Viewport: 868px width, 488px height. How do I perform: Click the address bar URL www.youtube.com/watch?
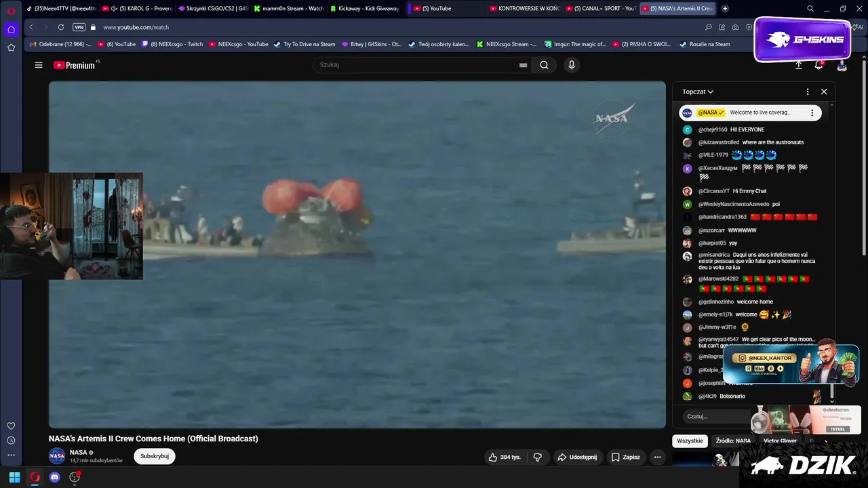tap(136, 27)
